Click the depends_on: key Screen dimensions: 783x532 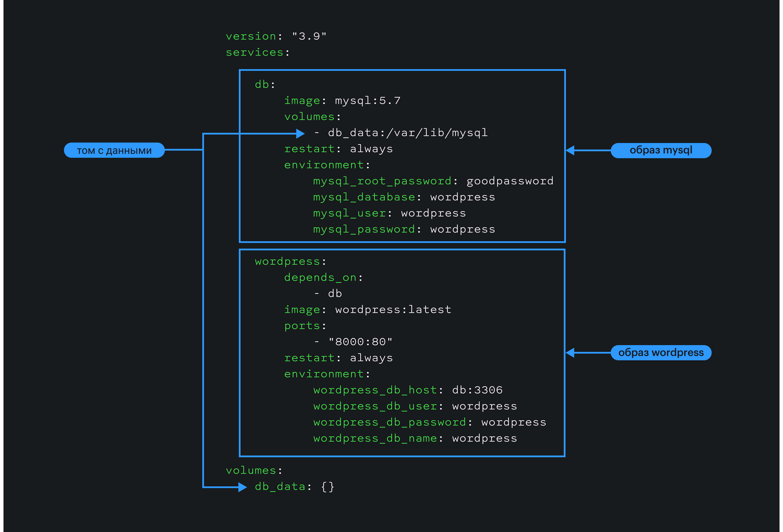pos(323,278)
